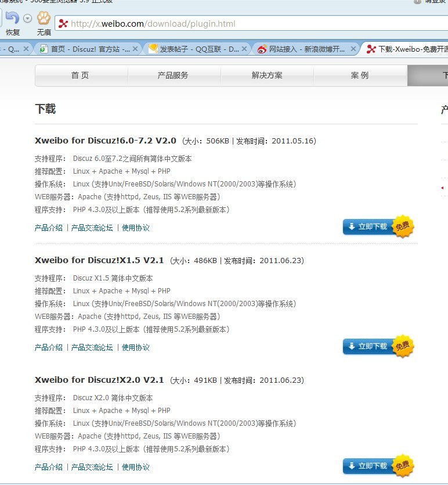Close the Discuz! 官方站 tab
The width and height of the screenshot is (448, 485).
click(135, 49)
